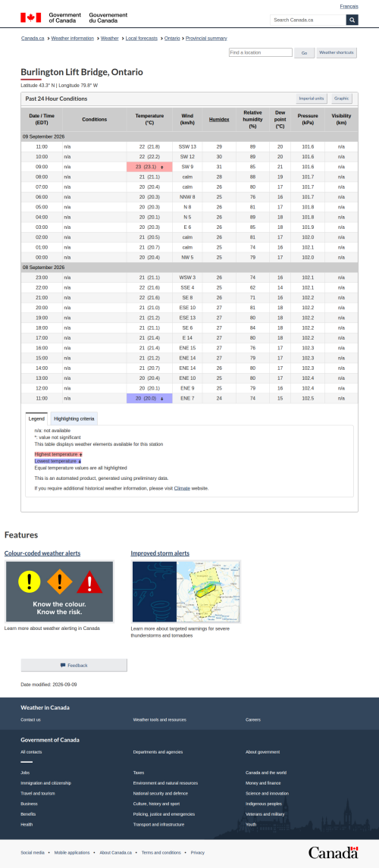Image resolution: width=379 pixels, height=868 pixels.
Task: Open Benefits footer link
Action: click(28, 813)
